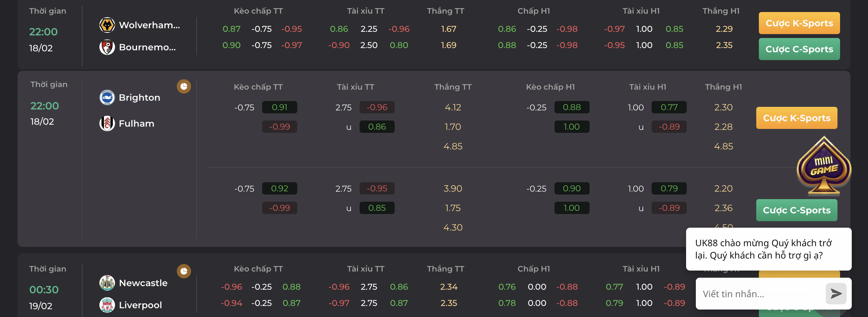
Task: Click the send message arrow icon
Action: coord(836,293)
